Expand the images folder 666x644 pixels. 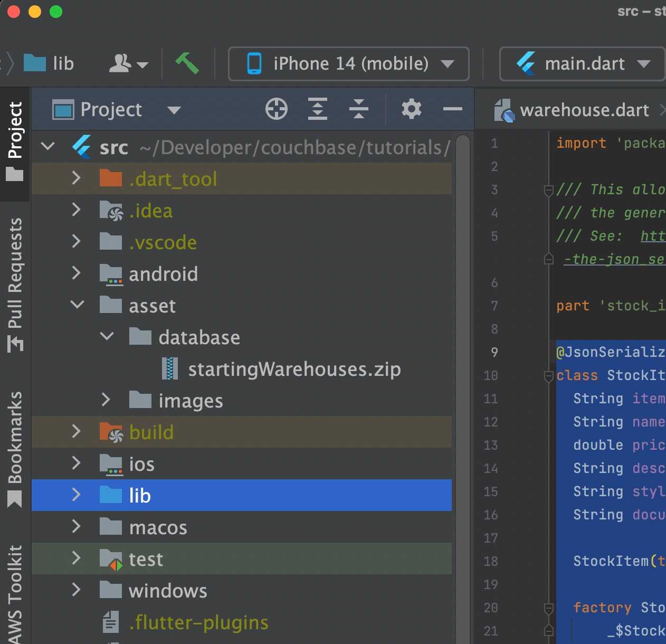(x=106, y=400)
